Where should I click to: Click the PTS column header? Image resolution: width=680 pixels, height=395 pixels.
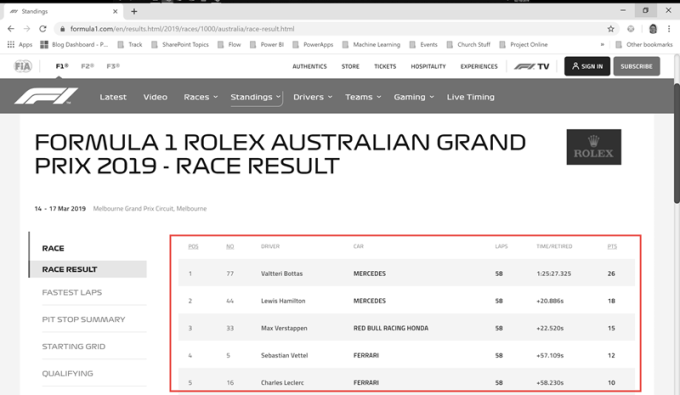tap(612, 246)
